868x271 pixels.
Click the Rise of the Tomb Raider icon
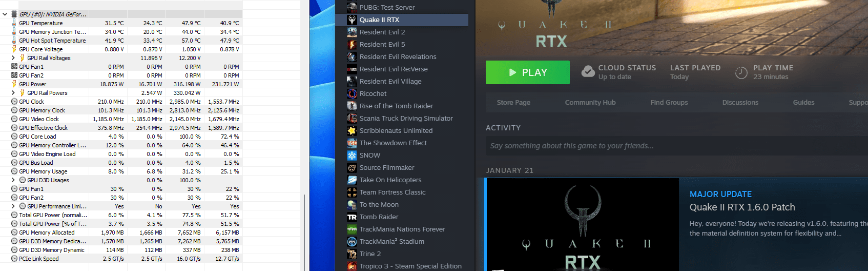(352, 106)
